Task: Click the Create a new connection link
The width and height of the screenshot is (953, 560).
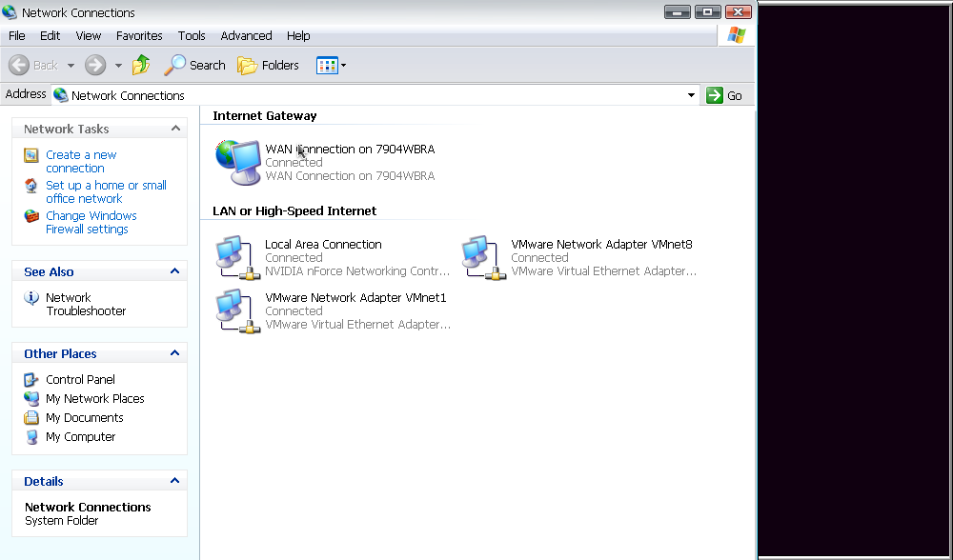Action: (81, 162)
